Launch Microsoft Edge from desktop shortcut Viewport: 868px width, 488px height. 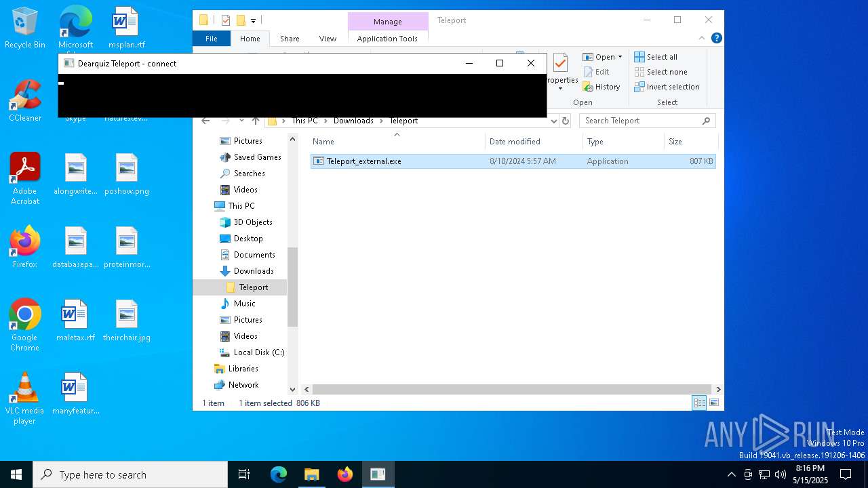(x=75, y=28)
